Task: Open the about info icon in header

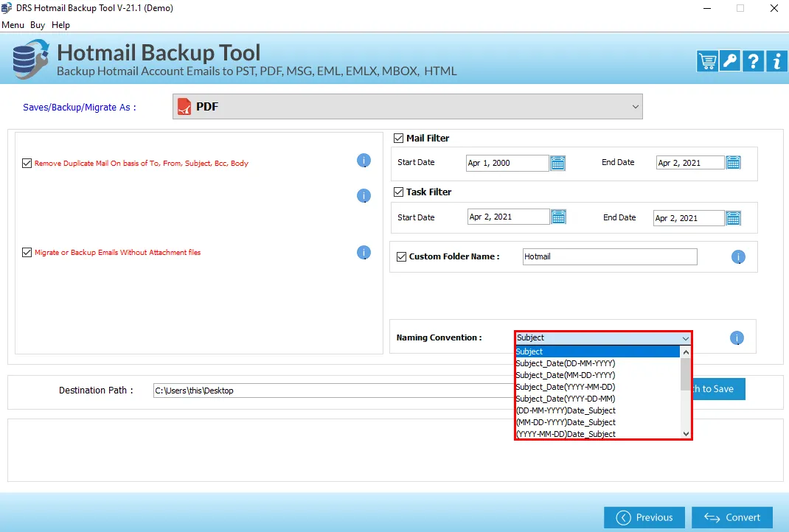Action: pyautogui.click(x=776, y=61)
